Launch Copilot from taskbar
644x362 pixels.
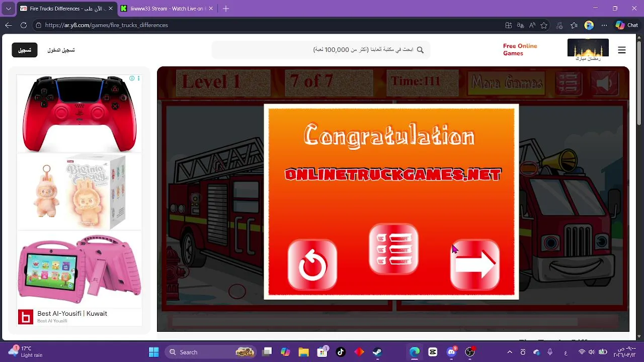(x=285, y=352)
